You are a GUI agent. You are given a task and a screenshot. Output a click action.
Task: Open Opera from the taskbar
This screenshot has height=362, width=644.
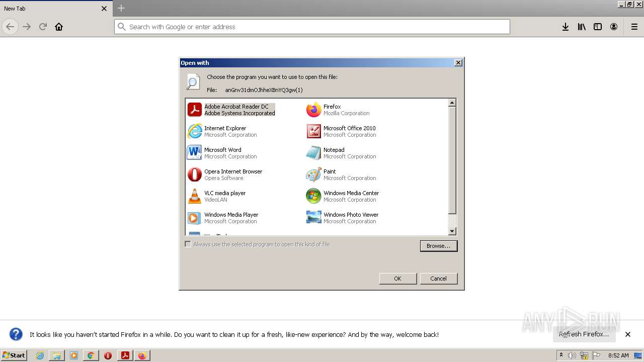[108, 355]
